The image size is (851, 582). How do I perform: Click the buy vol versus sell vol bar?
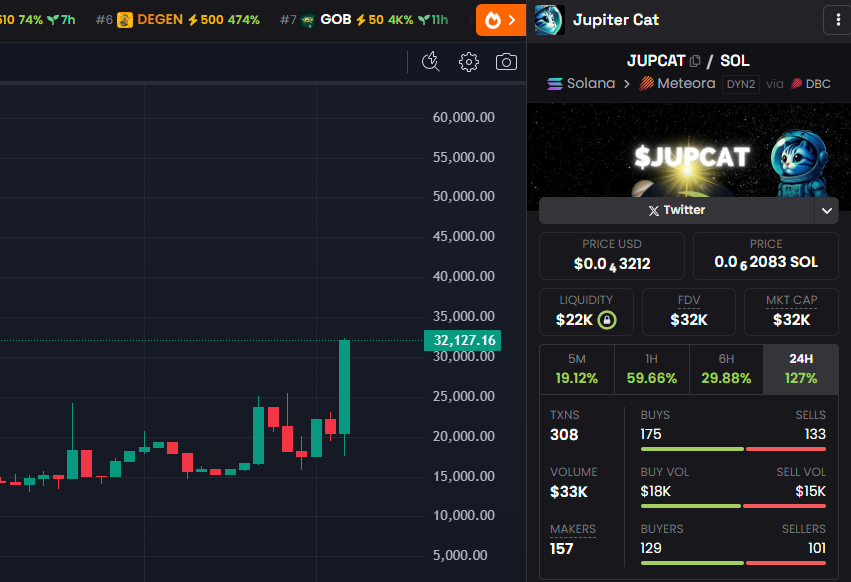733,506
